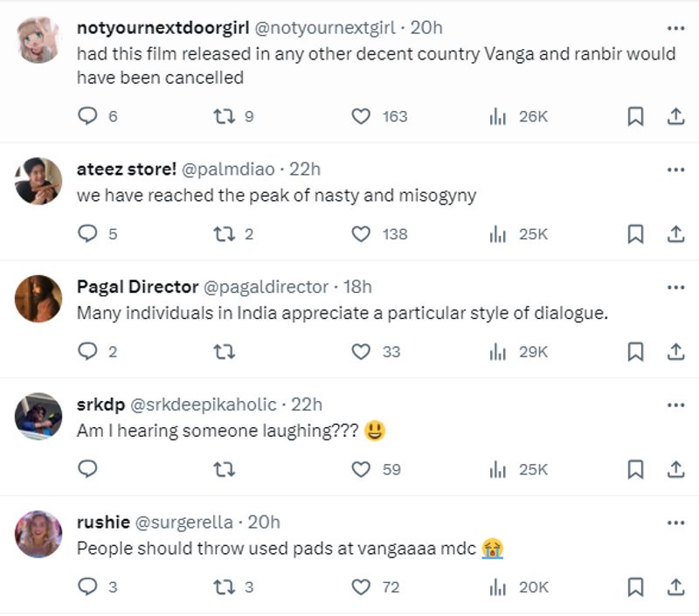Open three-dot menu on Pagal Director's tweet
Viewport: 699px width, 616px height.
click(x=675, y=287)
